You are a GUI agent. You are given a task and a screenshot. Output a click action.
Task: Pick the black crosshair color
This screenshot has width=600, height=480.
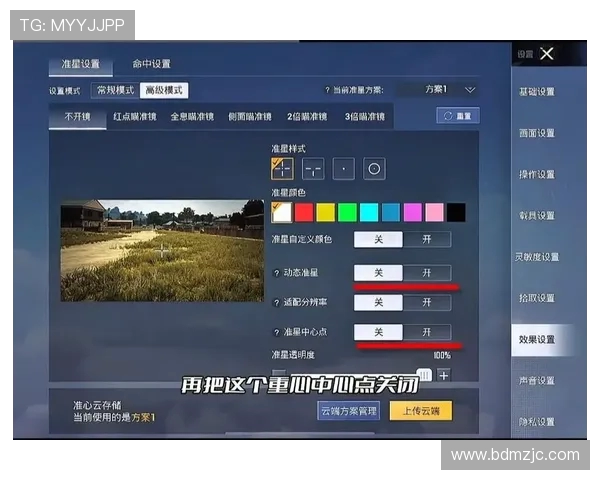pos(457,212)
